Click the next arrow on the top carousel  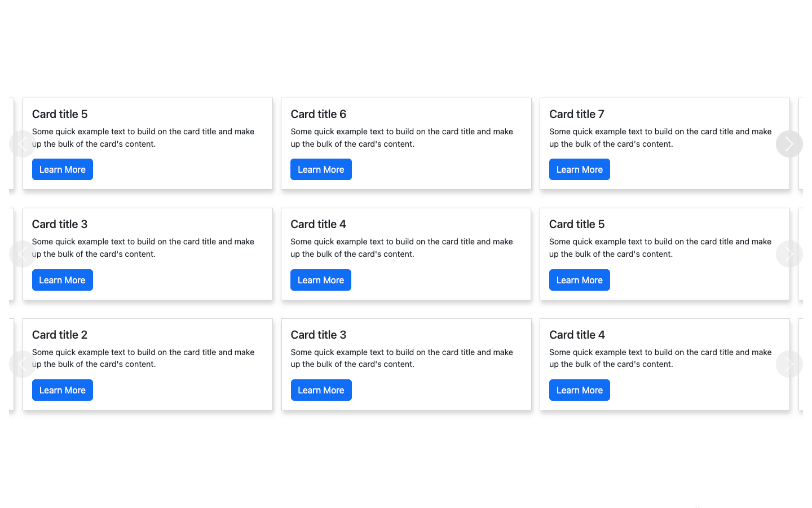click(x=789, y=143)
